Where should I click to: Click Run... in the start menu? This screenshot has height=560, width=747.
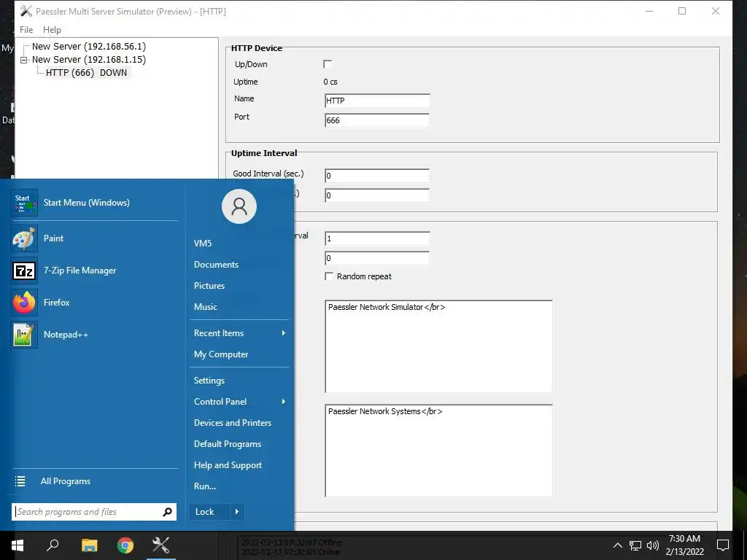pos(205,486)
